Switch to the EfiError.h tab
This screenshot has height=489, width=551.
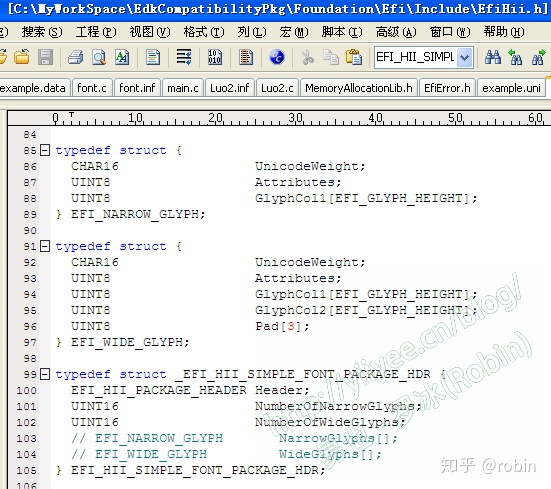coord(447,88)
